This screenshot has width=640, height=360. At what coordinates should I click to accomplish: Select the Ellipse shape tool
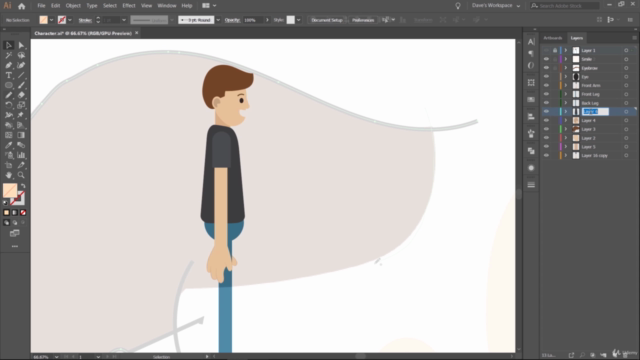tap(9, 85)
